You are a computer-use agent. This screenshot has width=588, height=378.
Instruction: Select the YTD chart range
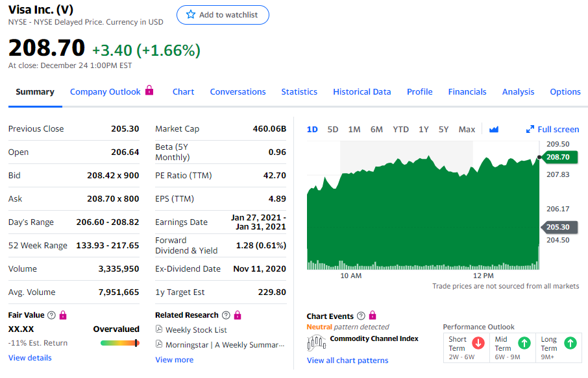pos(400,130)
